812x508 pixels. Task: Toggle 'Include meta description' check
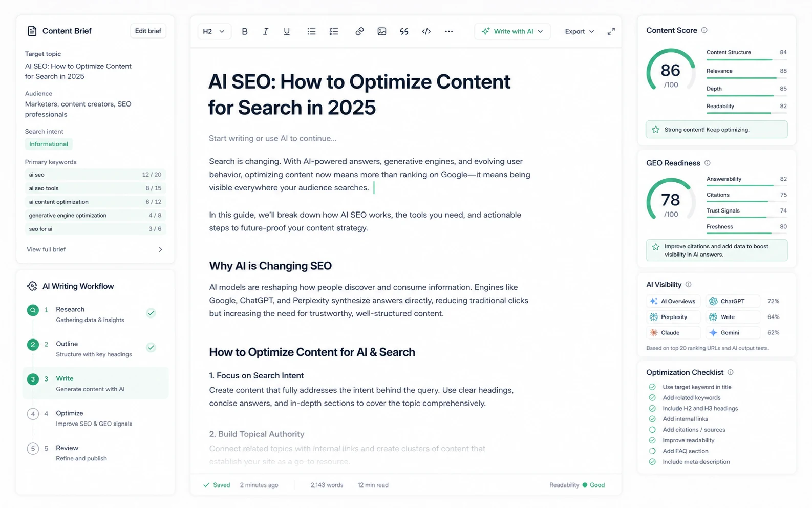(x=652, y=462)
